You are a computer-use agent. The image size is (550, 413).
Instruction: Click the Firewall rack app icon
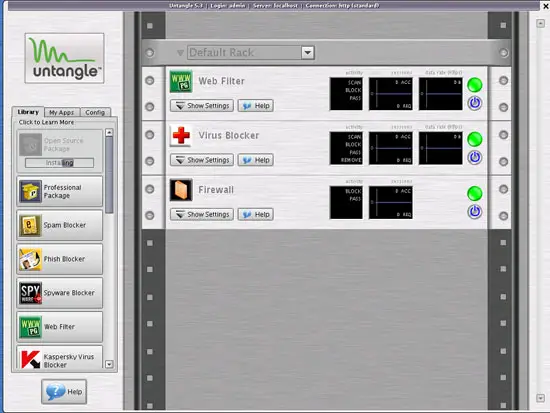[181, 190]
